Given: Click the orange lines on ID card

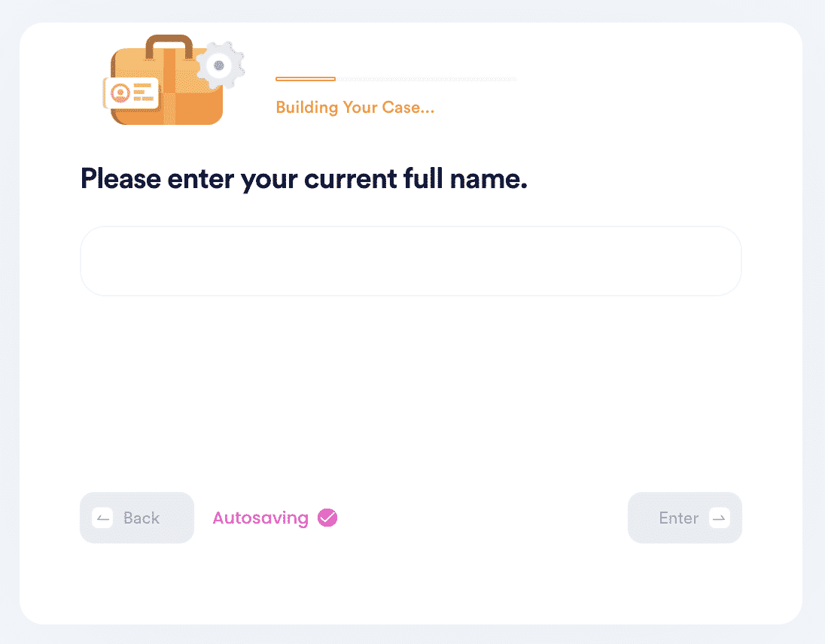Looking at the screenshot, I should click(x=143, y=92).
